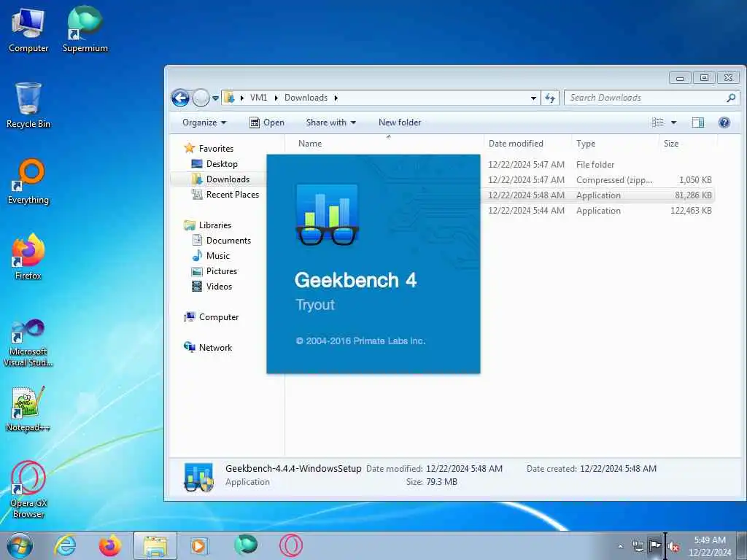Open the Organize menu
This screenshot has height=560, width=747.
point(204,122)
